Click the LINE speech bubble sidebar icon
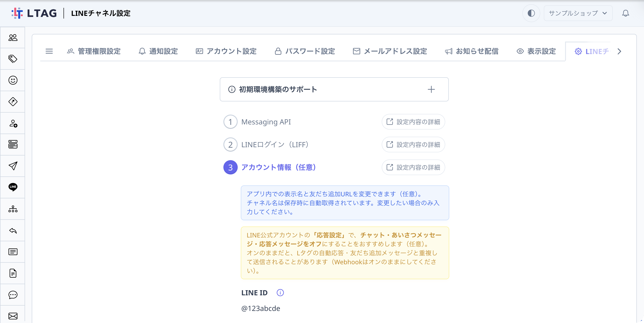Image resolution: width=644 pixels, height=323 pixels. point(13,187)
